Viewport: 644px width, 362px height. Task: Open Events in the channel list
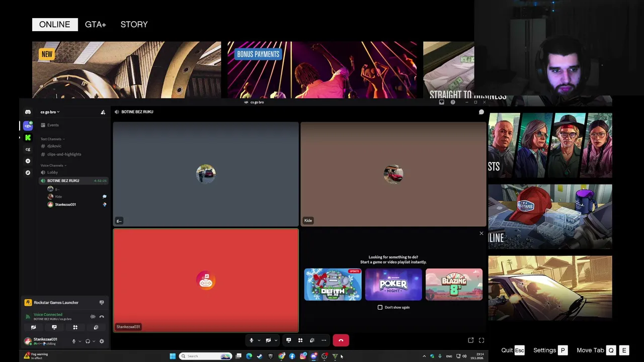[53, 125]
